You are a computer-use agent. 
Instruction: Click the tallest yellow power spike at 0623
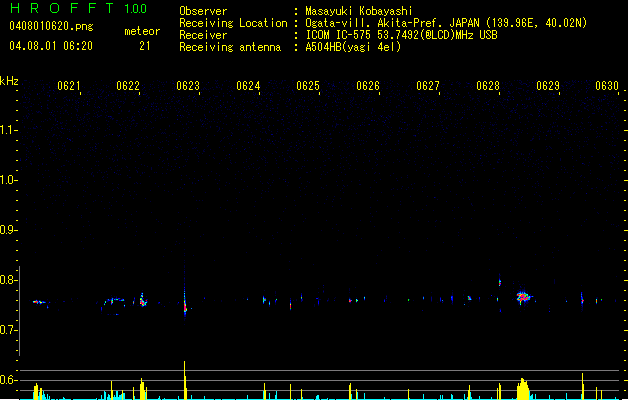click(x=185, y=380)
